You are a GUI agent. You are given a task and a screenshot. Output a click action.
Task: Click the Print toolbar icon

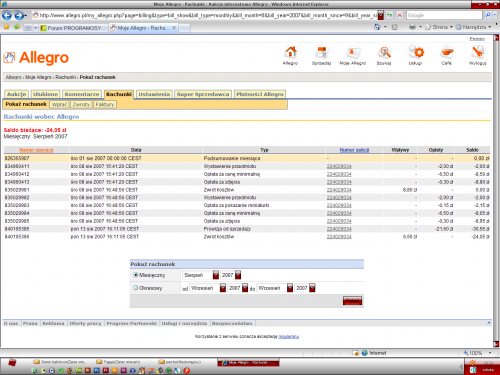coord(412,27)
